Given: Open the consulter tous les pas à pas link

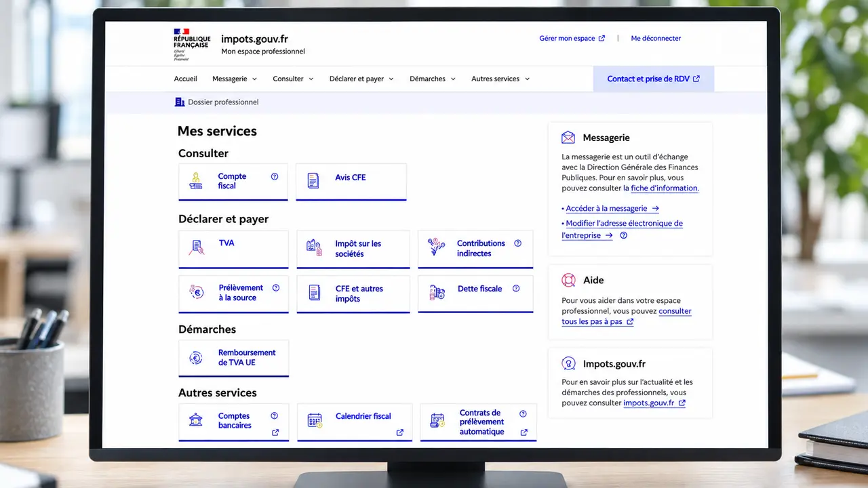Looking at the screenshot, I should tap(627, 317).
